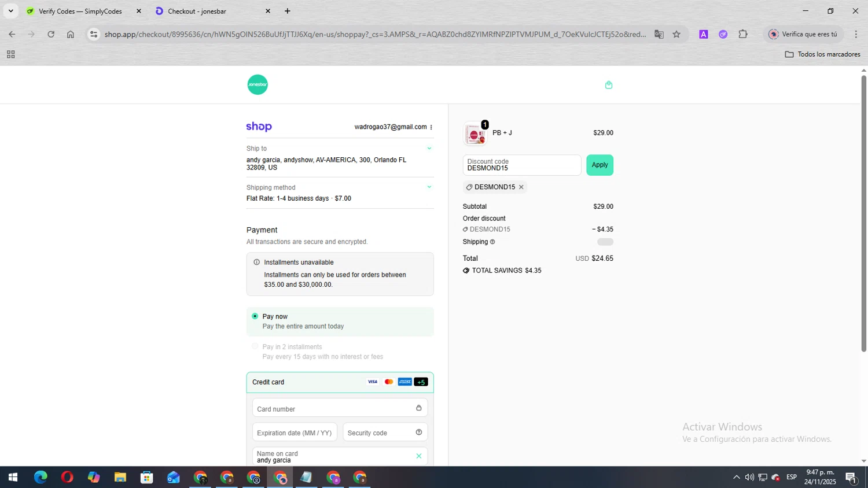Click the taskbar clock and date

click(820, 478)
